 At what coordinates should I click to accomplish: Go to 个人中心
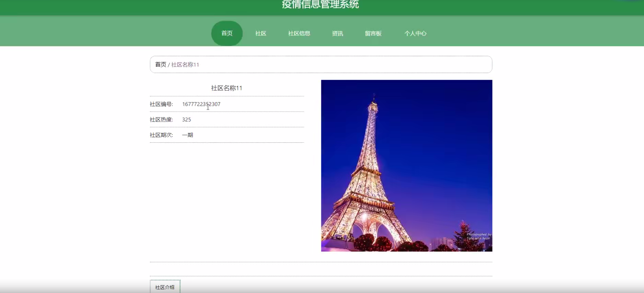coord(415,33)
